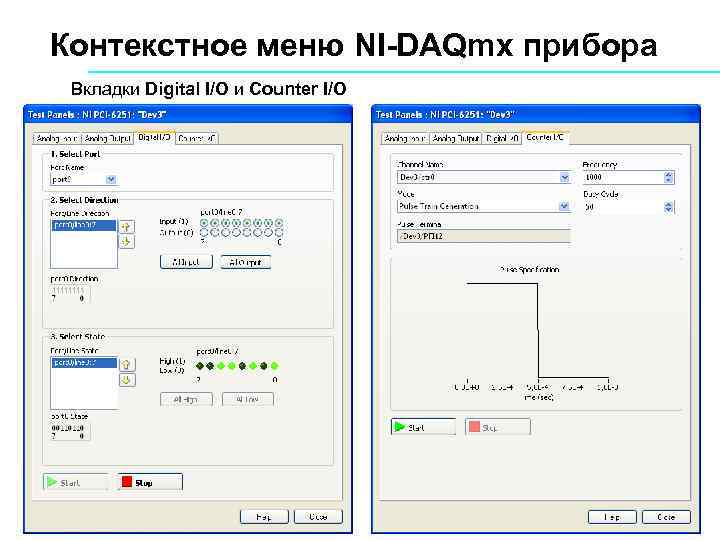This screenshot has height=540, width=720.
Task: Click Help button in left Test Panels window
Action: point(264,517)
